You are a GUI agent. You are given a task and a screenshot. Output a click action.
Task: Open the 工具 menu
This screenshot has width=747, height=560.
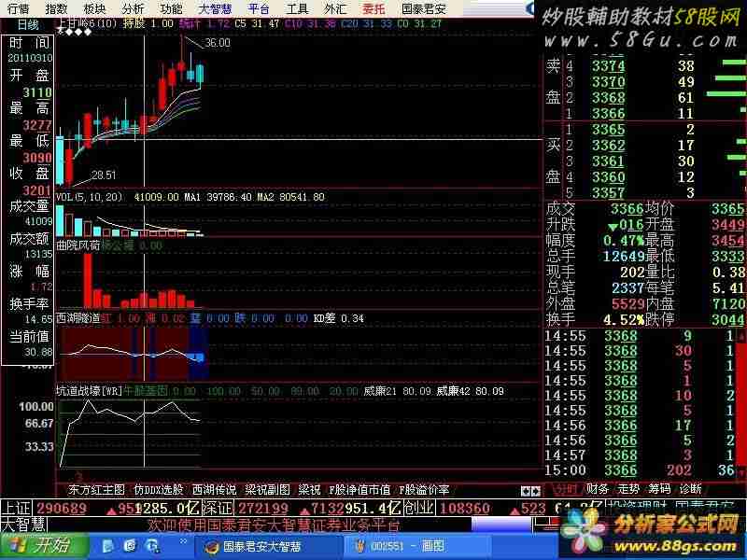coord(297,8)
